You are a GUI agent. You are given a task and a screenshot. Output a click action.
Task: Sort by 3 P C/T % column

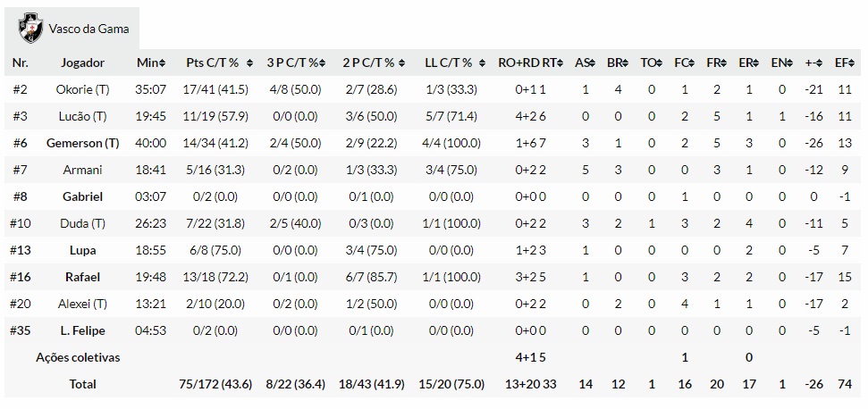[297, 63]
